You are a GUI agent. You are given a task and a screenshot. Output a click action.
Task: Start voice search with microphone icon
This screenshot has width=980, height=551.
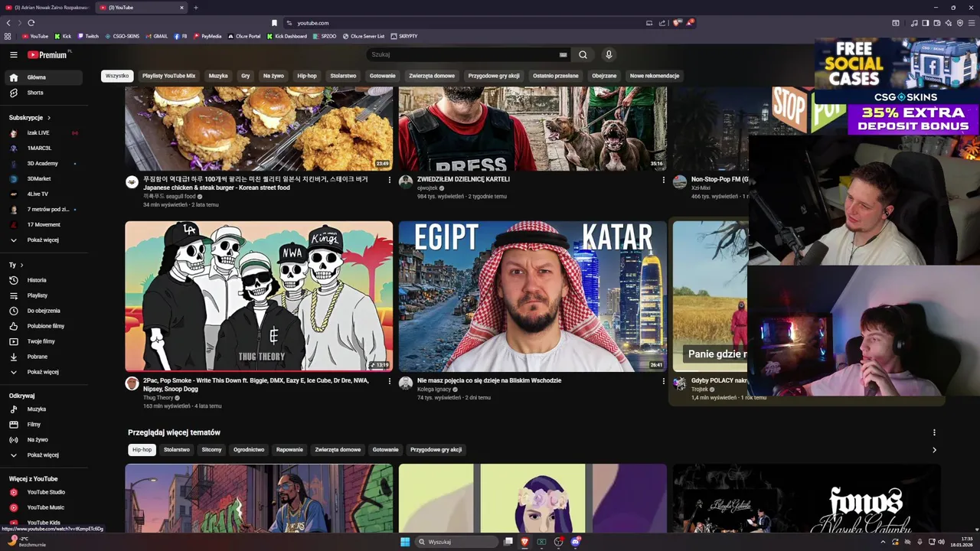point(609,54)
